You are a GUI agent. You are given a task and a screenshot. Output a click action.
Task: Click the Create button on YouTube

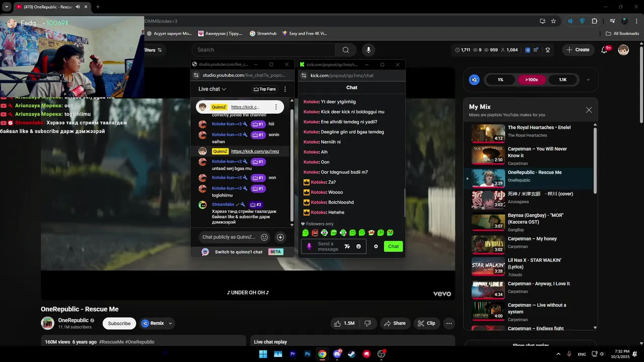pyautogui.click(x=578, y=50)
